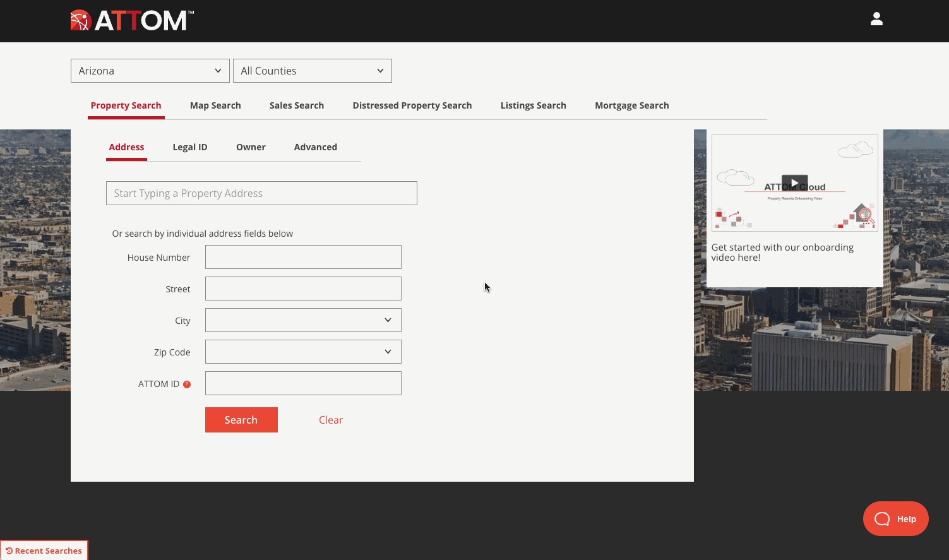Open the Help chat bubble button

(895, 519)
